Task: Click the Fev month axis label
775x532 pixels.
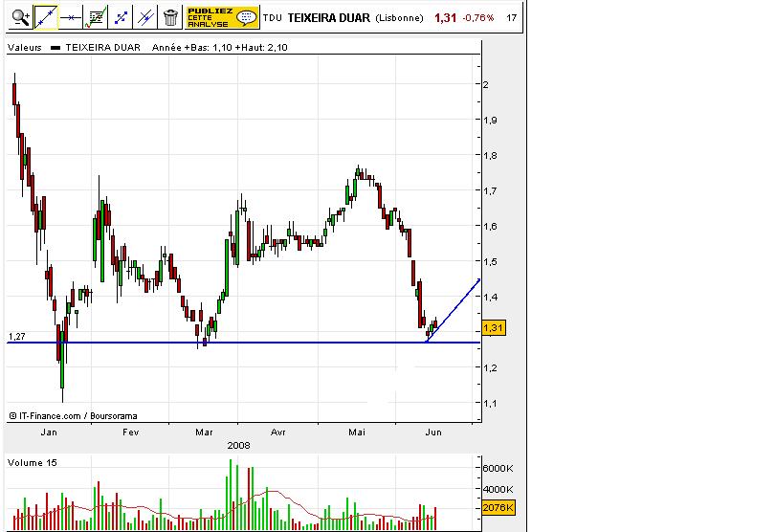Action: tap(130, 432)
